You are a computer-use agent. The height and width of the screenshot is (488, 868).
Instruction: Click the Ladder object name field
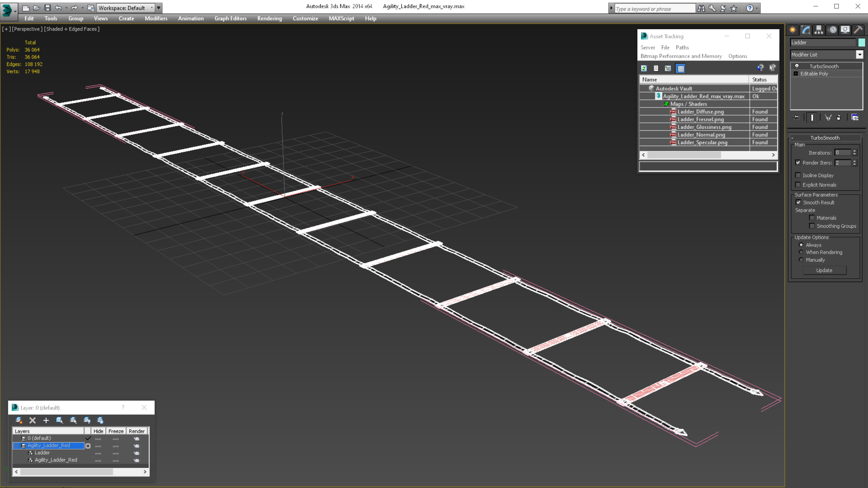(823, 42)
